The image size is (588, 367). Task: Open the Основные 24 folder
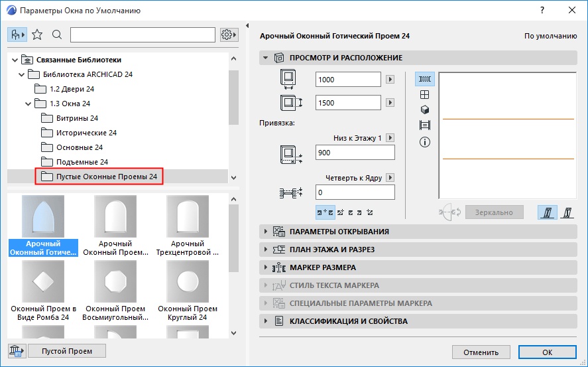pyautogui.click(x=79, y=147)
